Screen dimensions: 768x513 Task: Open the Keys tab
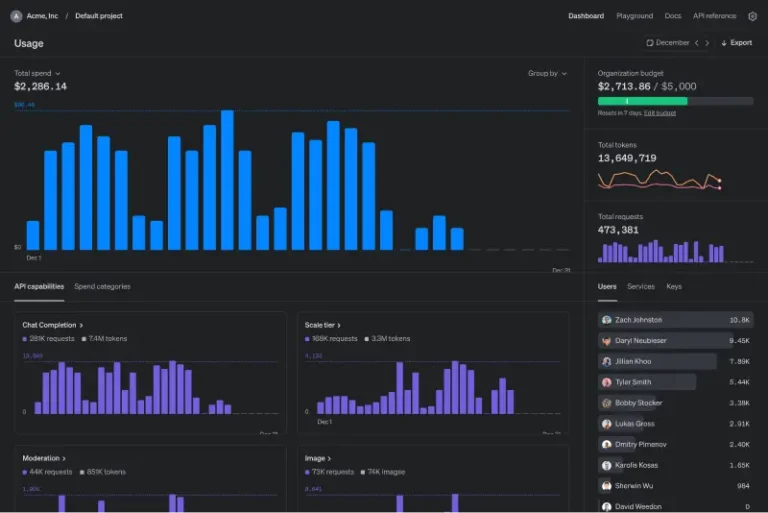(674, 287)
